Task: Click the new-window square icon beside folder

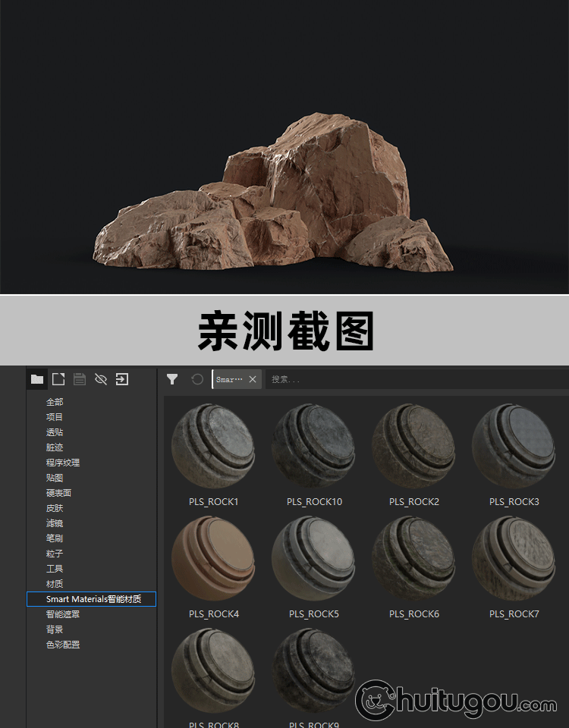Action: pos(58,379)
